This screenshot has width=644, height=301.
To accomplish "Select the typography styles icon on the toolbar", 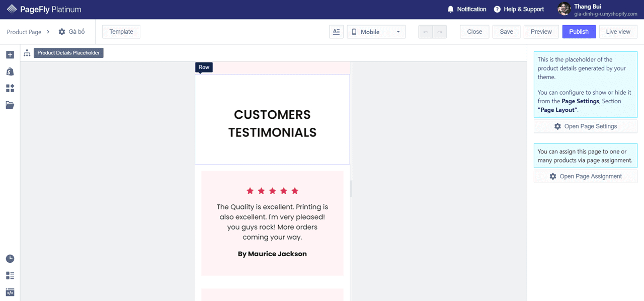I will (x=336, y=31).
